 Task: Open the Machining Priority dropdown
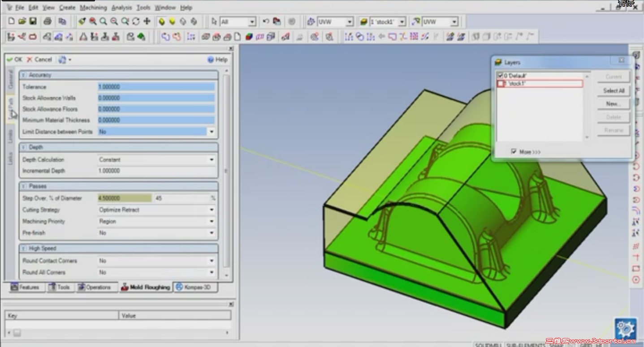coord(212,221)
